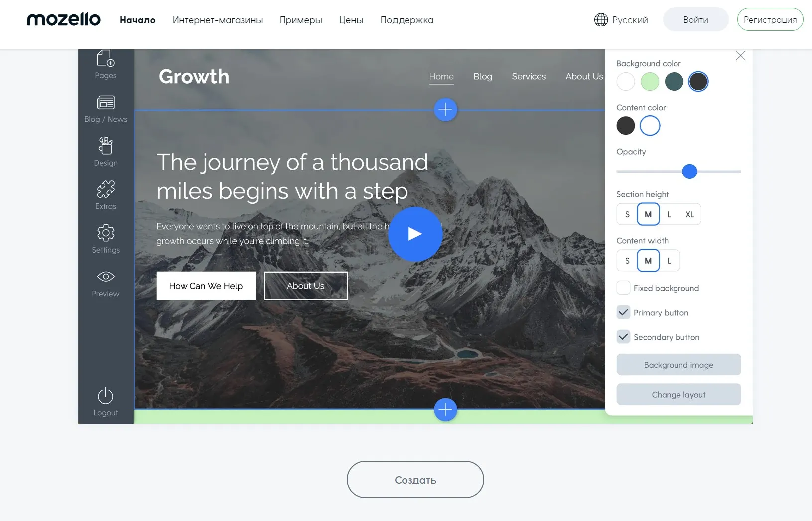Open the Цены menu item
Screen dimensions: 812x521
tap(351, 20)
